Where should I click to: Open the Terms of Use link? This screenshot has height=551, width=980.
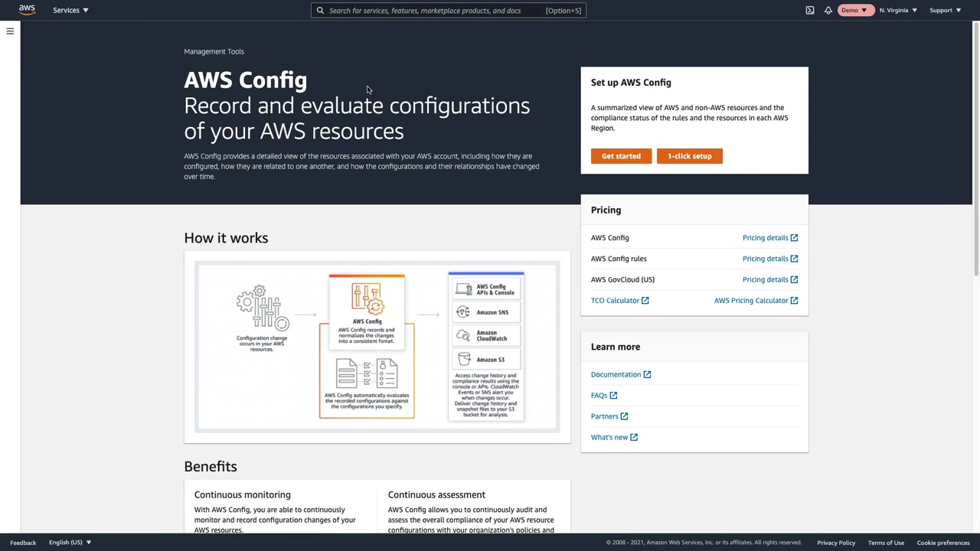(886, 543)
